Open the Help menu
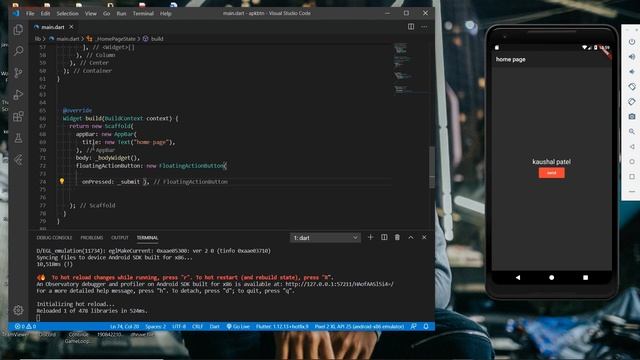Screen dimensions: 640x360 [165, 13]
